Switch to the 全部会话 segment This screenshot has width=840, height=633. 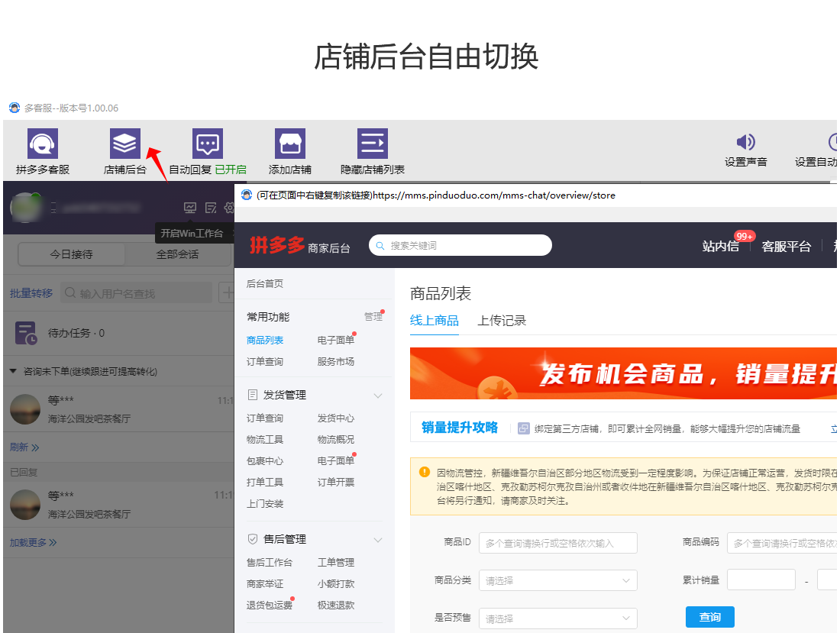(177, 254)
